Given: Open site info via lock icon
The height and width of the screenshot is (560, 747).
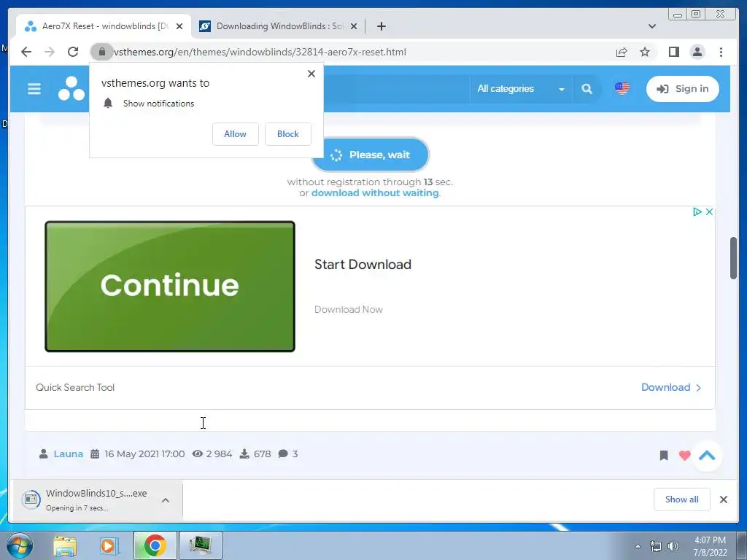Looking at the screenshot, I should coord(101,52).
